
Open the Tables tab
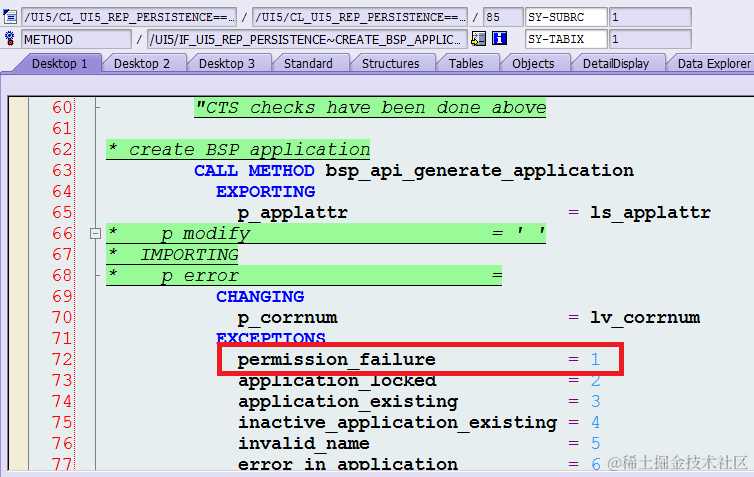coord(466,63)
